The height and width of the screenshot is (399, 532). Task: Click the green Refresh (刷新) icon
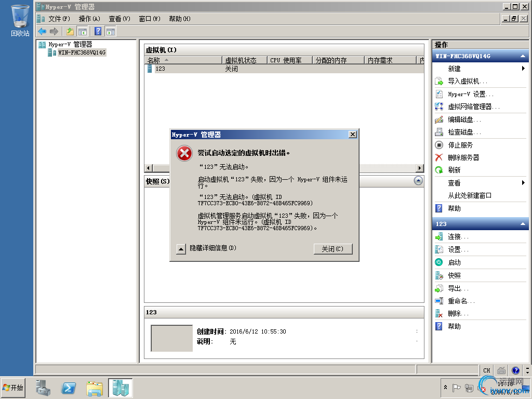click(x=439, y=170)
